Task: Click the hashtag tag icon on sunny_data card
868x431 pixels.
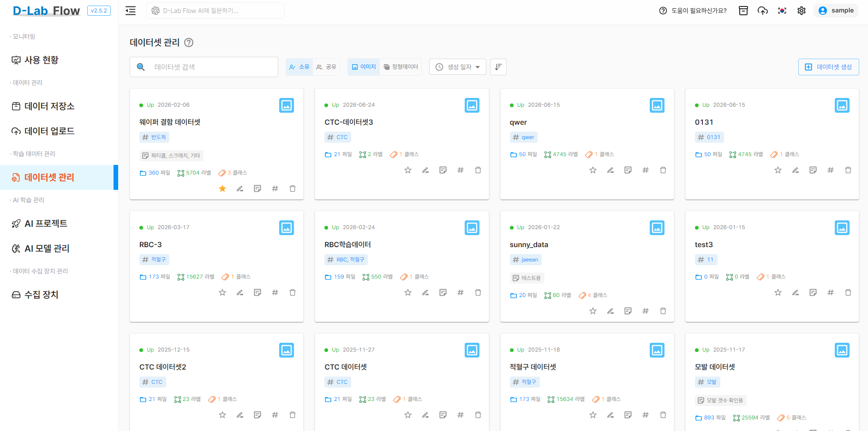Action: (646, 311)
